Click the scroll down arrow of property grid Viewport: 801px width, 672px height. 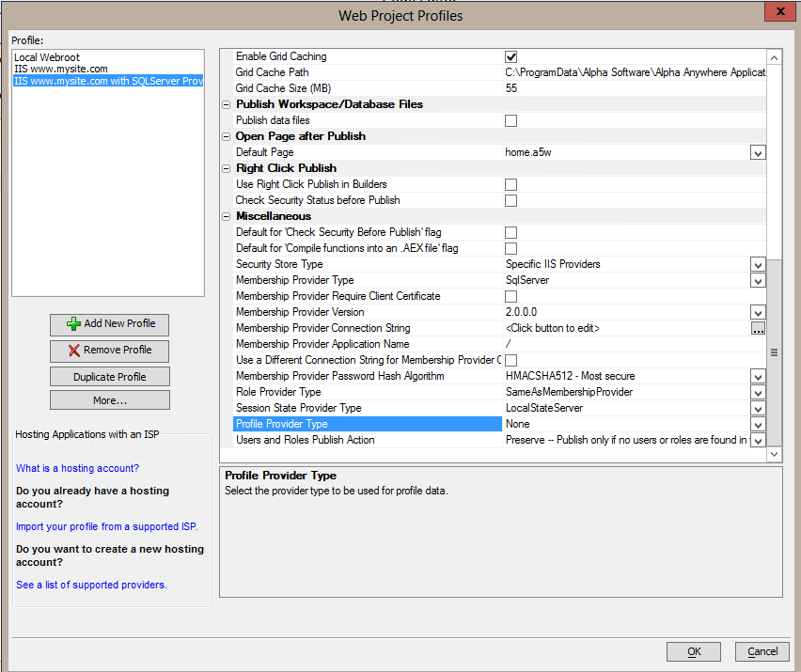click(774, 454)
